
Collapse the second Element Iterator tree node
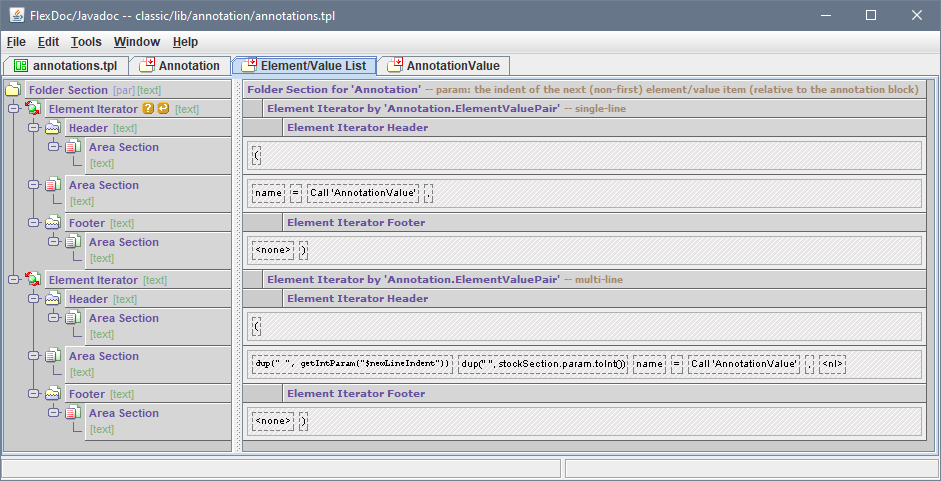coord(13,280)
